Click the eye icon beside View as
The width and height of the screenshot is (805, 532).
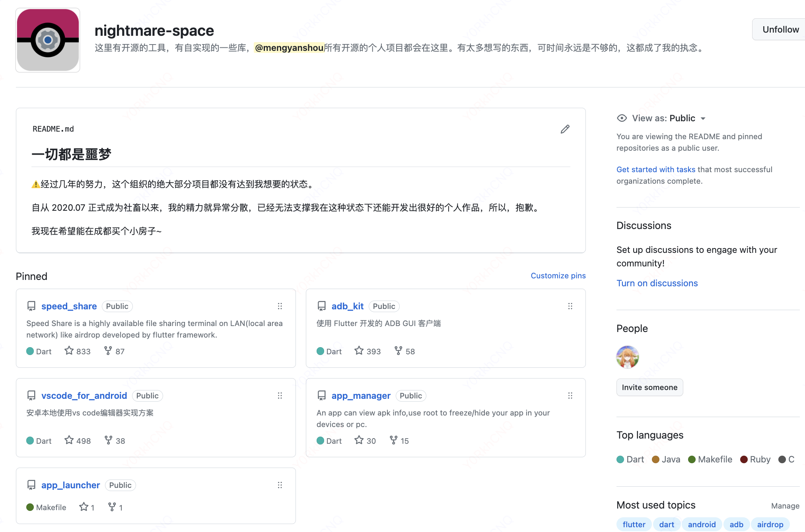(622, 118)
